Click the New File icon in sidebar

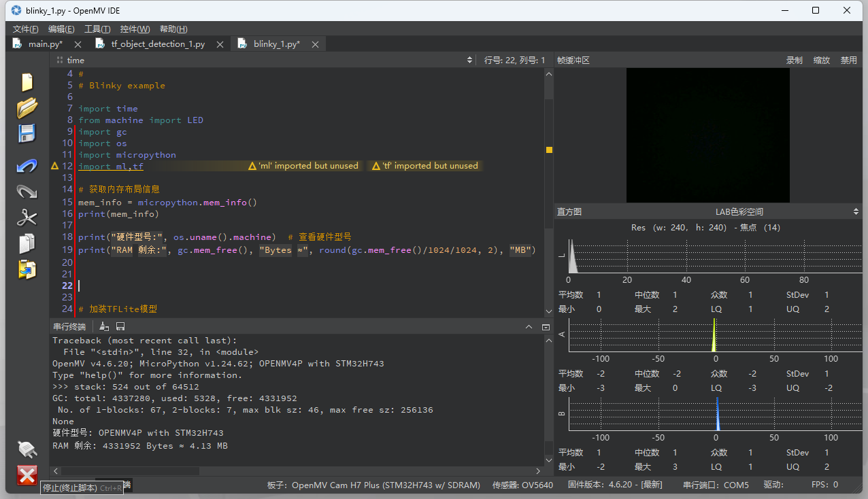pos(27,82)
